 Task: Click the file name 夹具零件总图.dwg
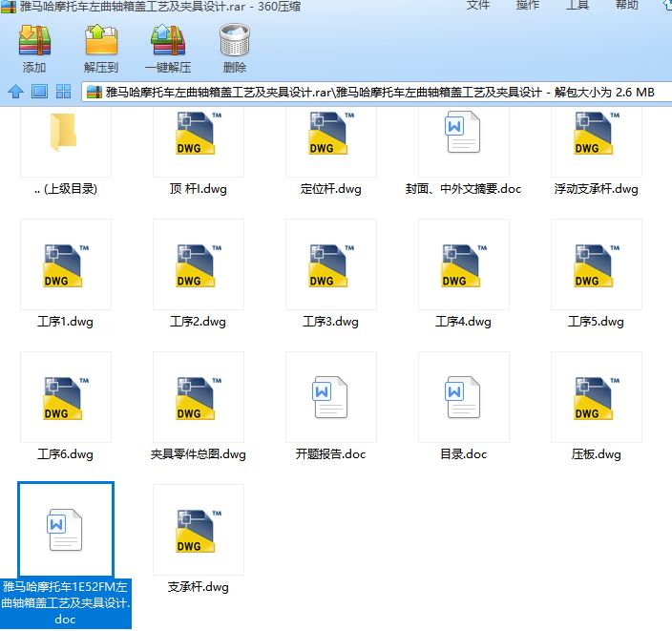[198, 454]
